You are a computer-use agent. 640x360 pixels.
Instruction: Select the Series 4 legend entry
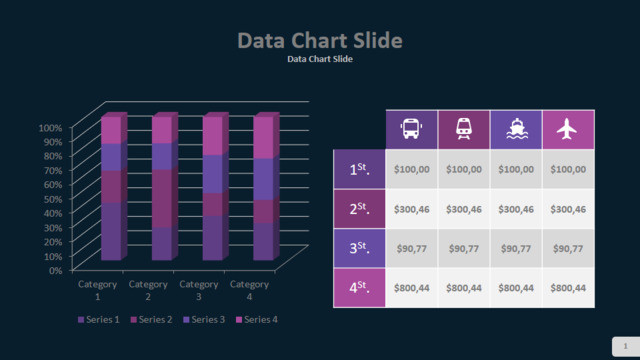pyautogui.click(x=257, y=320)
